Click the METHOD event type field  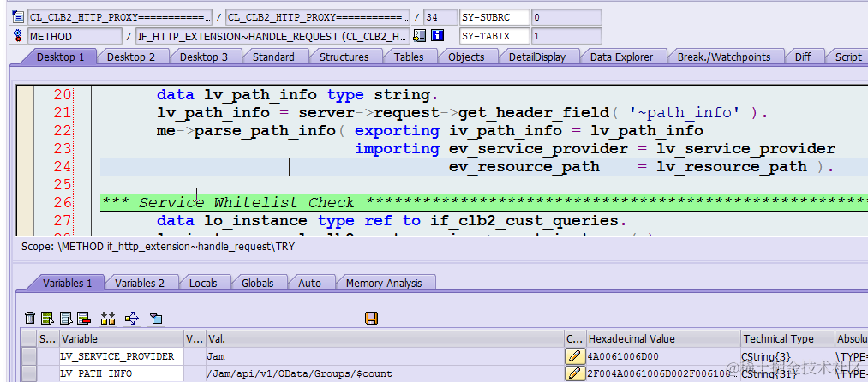coord(75,36)
